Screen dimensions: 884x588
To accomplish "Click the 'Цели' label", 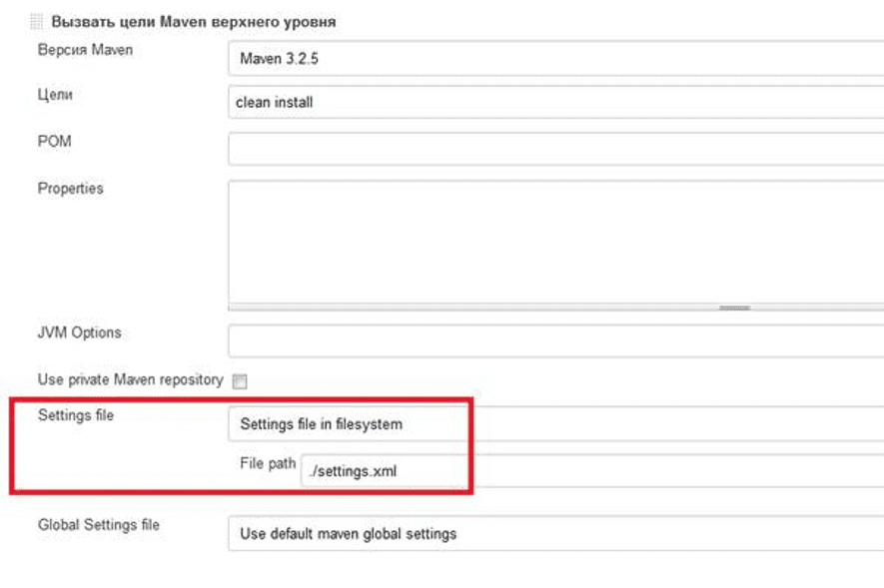I will tap(55, 95).
